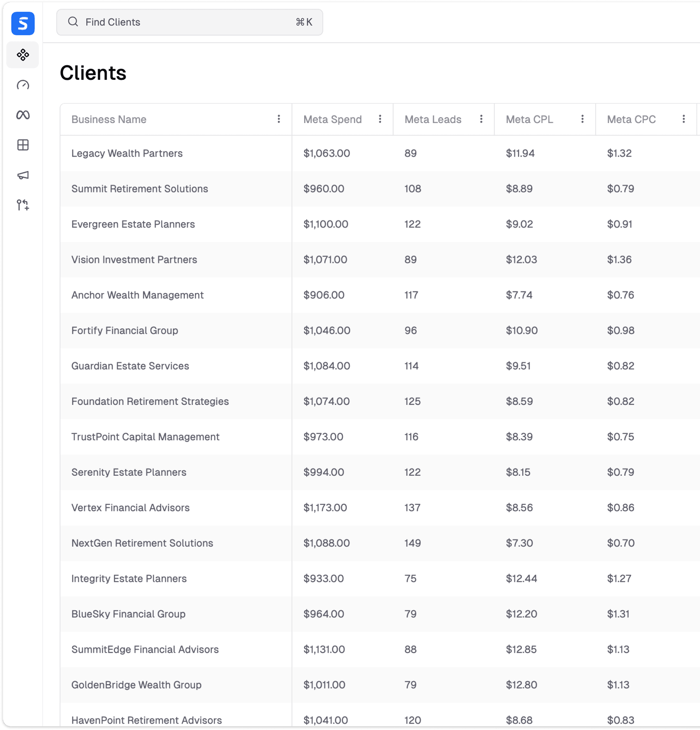Image resolution: width=700 pixels, height=730 pixels.
Task: Click the Meta Spend column header
Action: (x=332, y=119)
